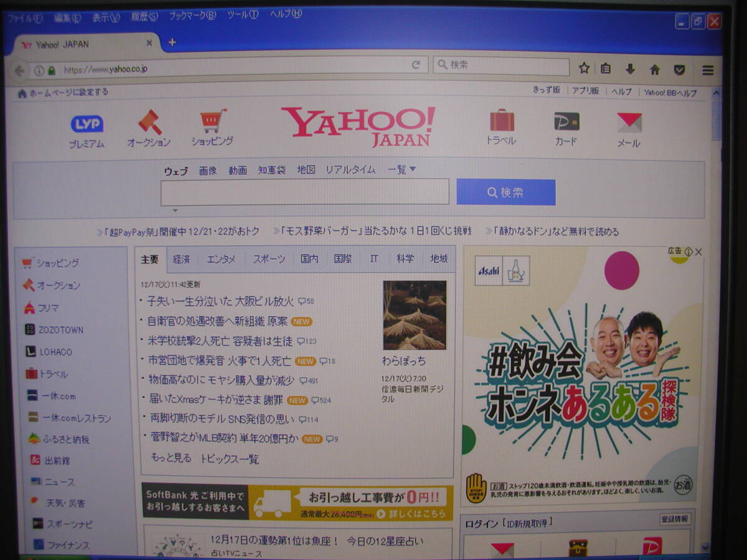Screen dimensions: 747x560
Task: Reload the page with refresh icon
Action: pos(416,65)
